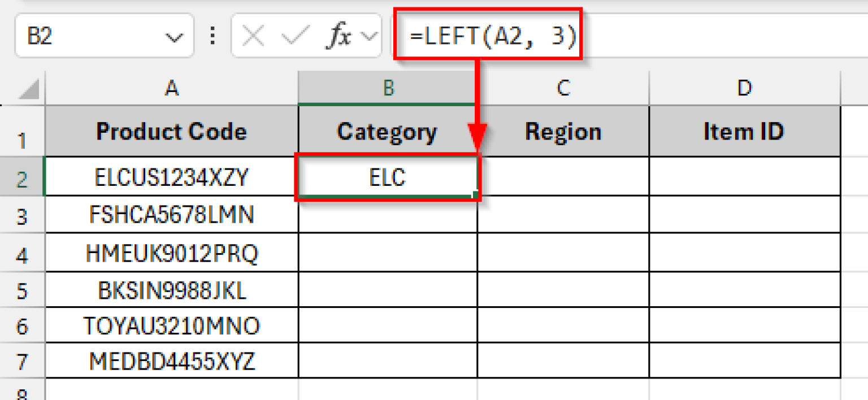The image size is (868, 400).
Task: Click the three-dot handle beside the Name Box
Action: 212,37
